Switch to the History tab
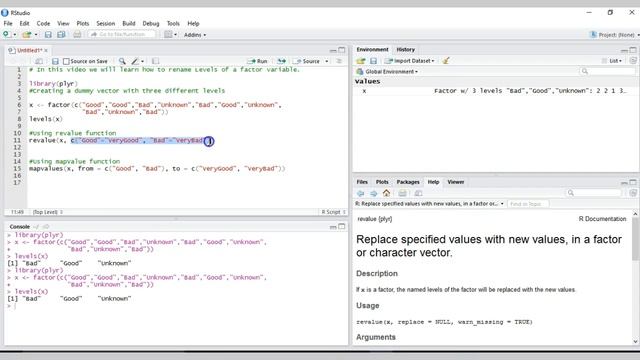Screen dimensions: 640x360 point(405,49)
